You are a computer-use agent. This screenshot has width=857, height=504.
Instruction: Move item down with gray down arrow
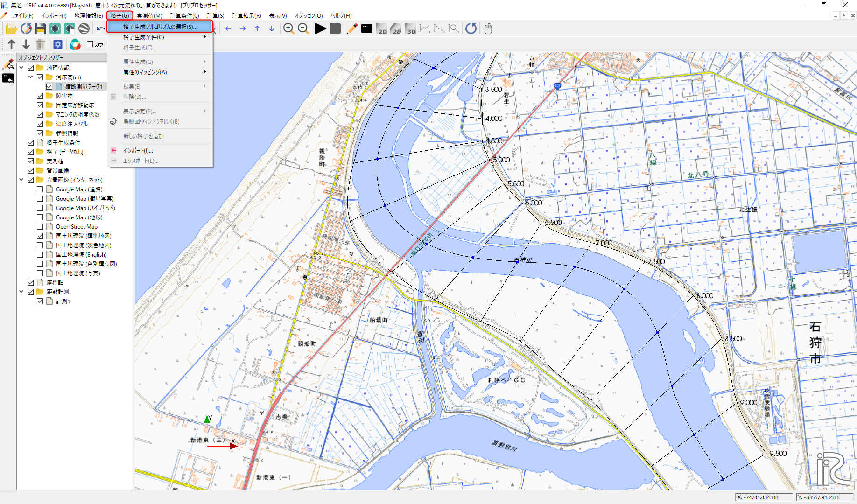26,44
